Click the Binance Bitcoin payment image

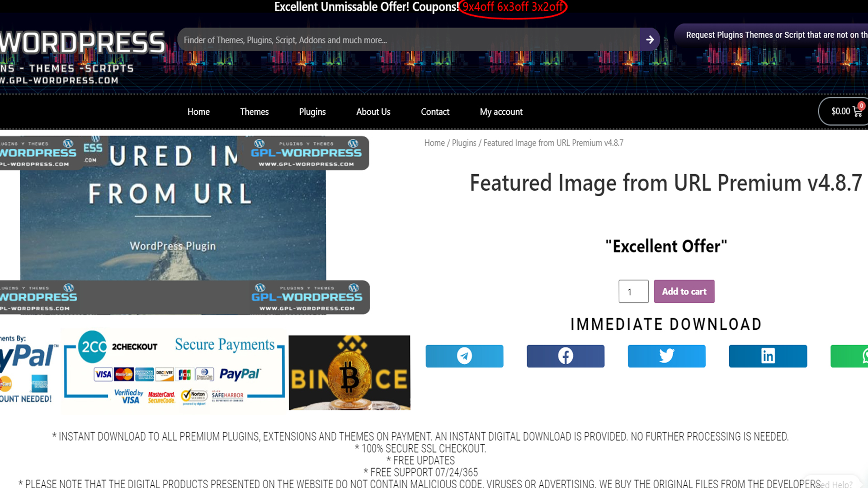point(349,372)
